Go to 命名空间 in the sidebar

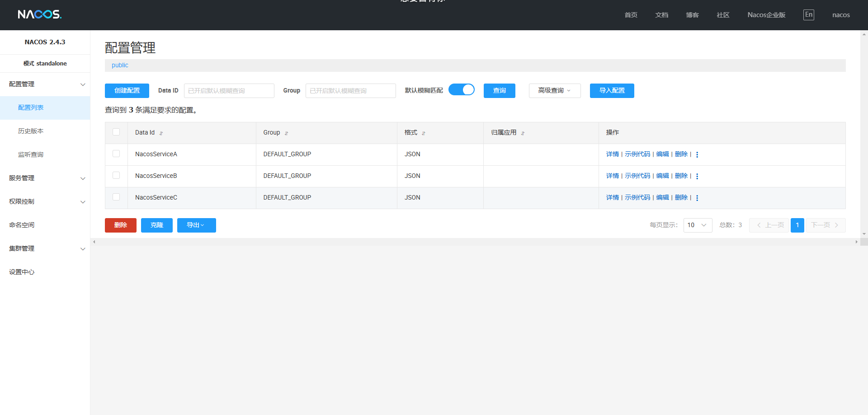click(x=45, y=225)
